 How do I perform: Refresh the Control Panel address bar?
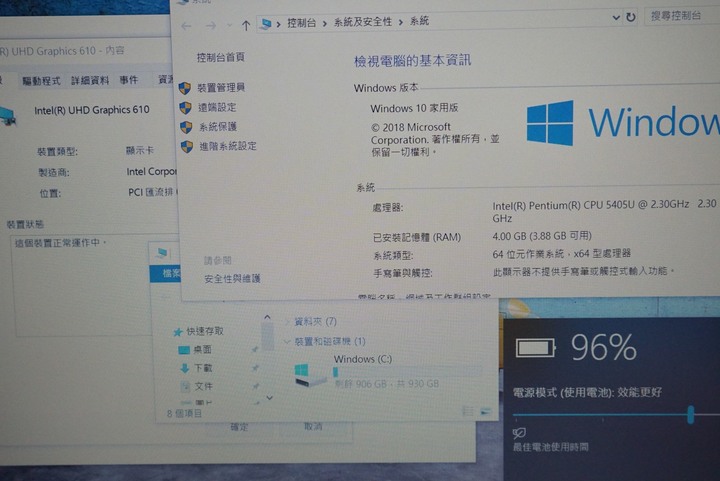631,17
